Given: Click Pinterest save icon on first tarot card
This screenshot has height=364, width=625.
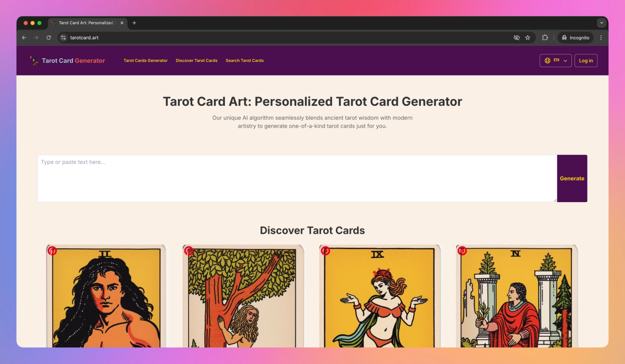Looking at the screenshot, I should (x=52, y=251).
